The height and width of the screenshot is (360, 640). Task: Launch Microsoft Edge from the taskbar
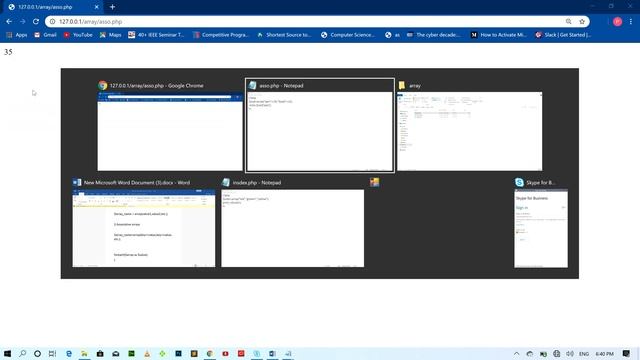tap(69, 353)
